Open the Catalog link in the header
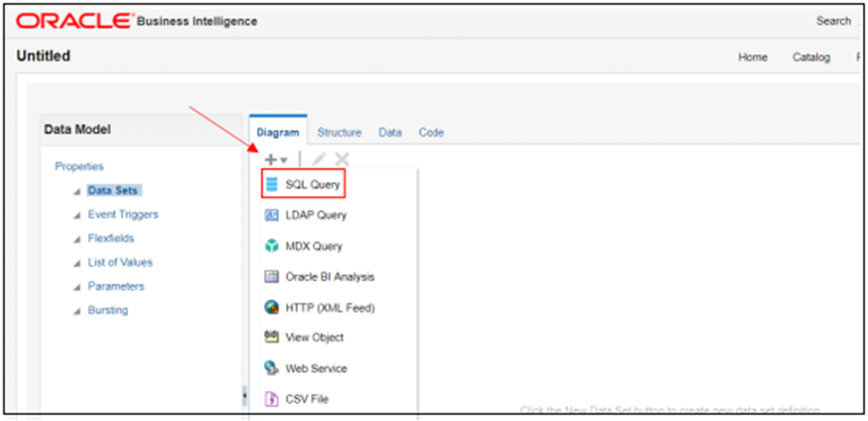 [x=811, y=57]
